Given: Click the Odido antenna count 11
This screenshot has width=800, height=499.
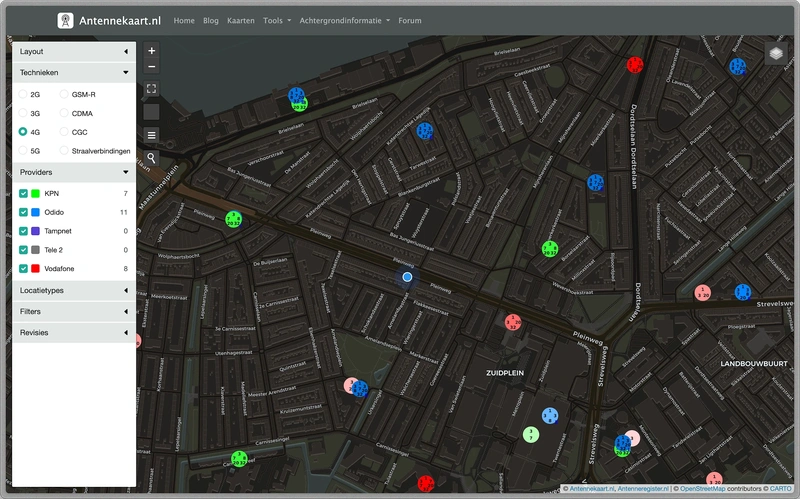Looking at the screenshot, I should click(x=123, y=212).
